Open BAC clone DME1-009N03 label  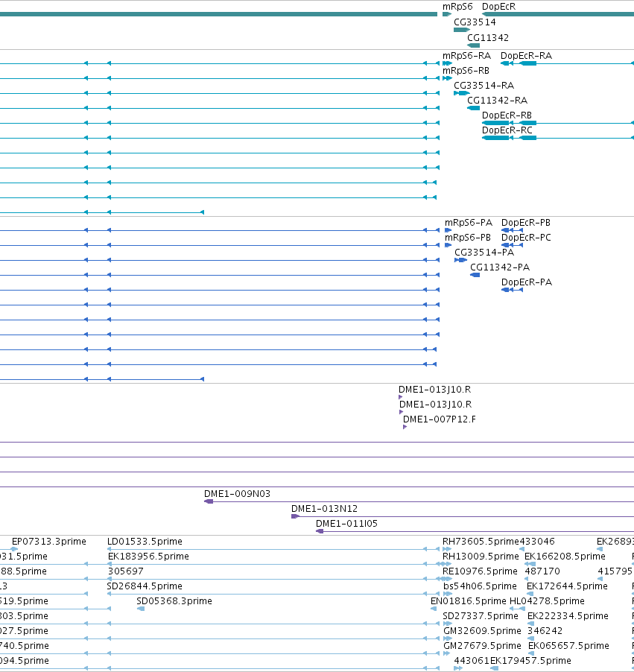[x=237, y=494]
